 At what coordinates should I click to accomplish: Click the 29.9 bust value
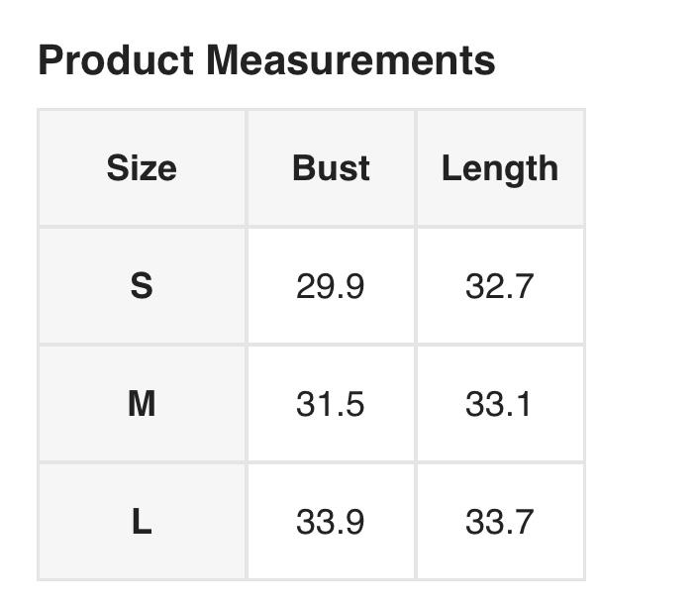click(331, 286)
